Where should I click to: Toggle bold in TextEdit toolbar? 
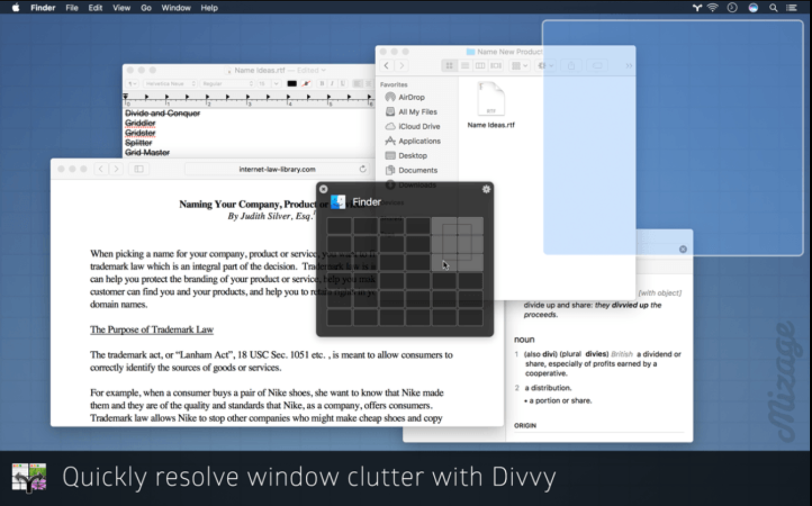point(322,83)
